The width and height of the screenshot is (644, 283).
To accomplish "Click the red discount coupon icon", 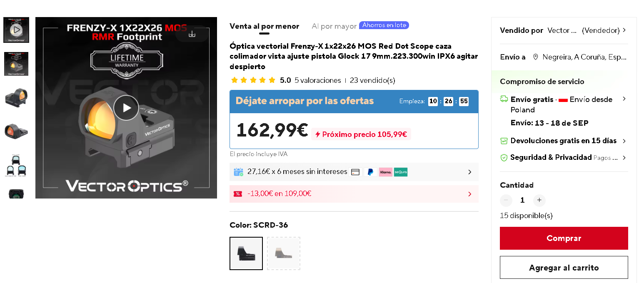I will (x=238, y=194).
